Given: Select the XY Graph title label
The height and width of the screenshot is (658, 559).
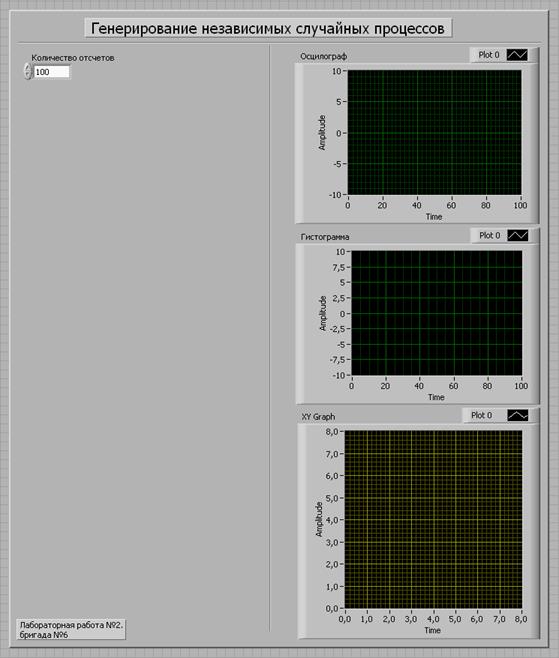Looking at the screenshot, I should click(318, 417).
